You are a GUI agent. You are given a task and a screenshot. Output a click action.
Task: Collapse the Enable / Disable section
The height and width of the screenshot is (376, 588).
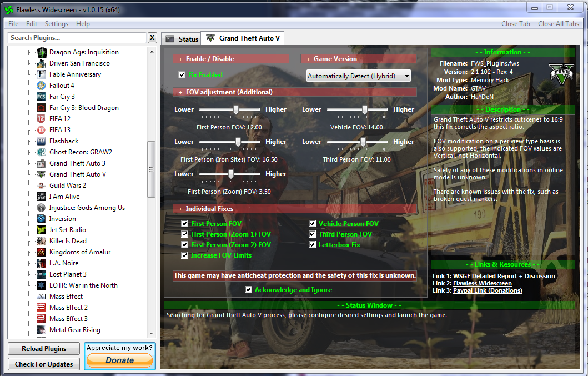pos(230,58)
